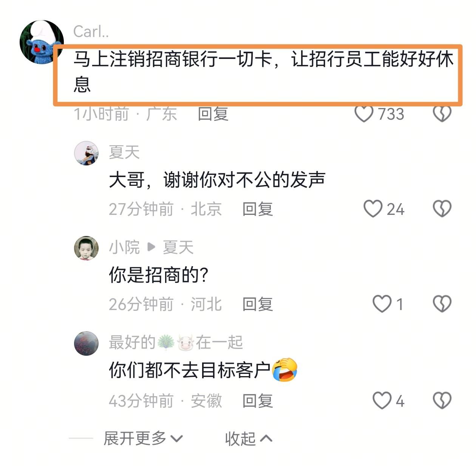Open avatar of 最好的在一起 user
The height and width of the screenshot is (466, 476).
point(86,343)
